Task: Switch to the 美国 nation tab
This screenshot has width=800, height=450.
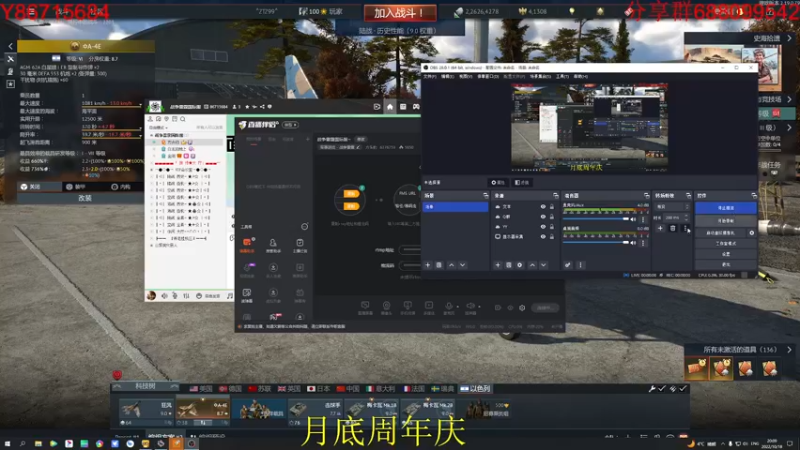Action: [x=201, y=389]
